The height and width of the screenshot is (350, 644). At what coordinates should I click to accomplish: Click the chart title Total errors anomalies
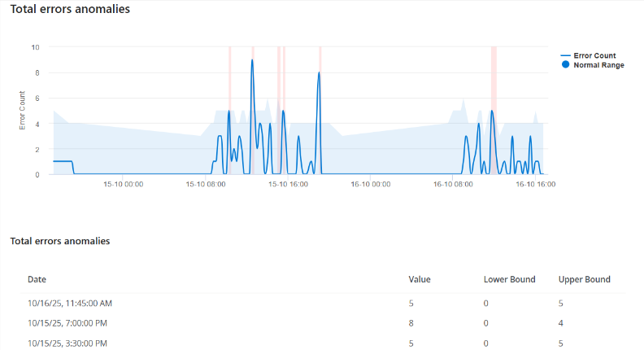[70, 9]
